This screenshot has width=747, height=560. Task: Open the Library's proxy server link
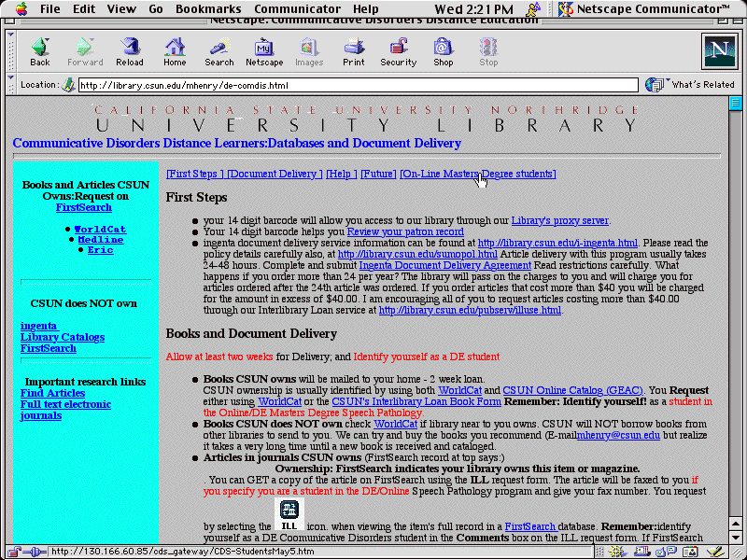pos(559,220)
